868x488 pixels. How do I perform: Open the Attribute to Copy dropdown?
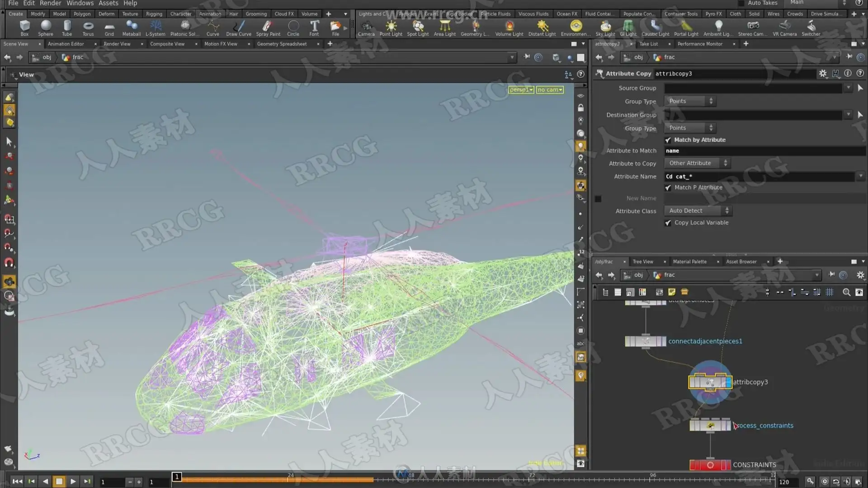pyautogui.click(x=698, y=163)
